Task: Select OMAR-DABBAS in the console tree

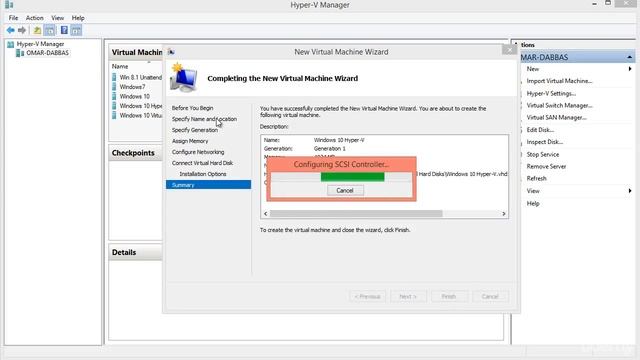Action: tap(47, 53)
